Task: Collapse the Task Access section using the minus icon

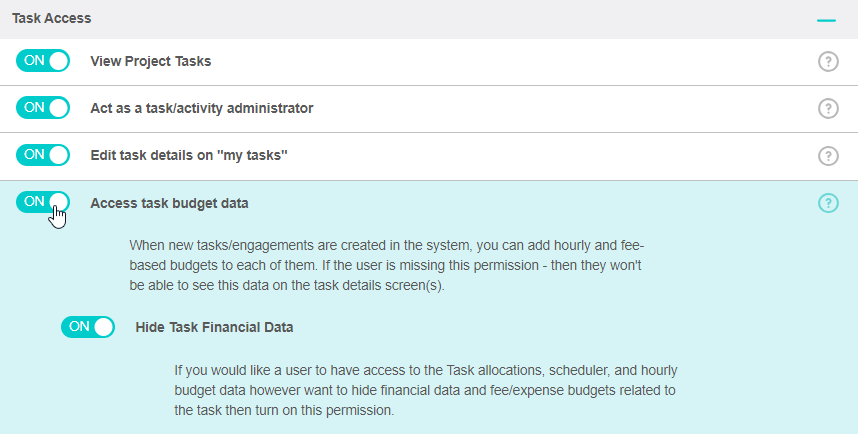Action: (x=826, y=19)
